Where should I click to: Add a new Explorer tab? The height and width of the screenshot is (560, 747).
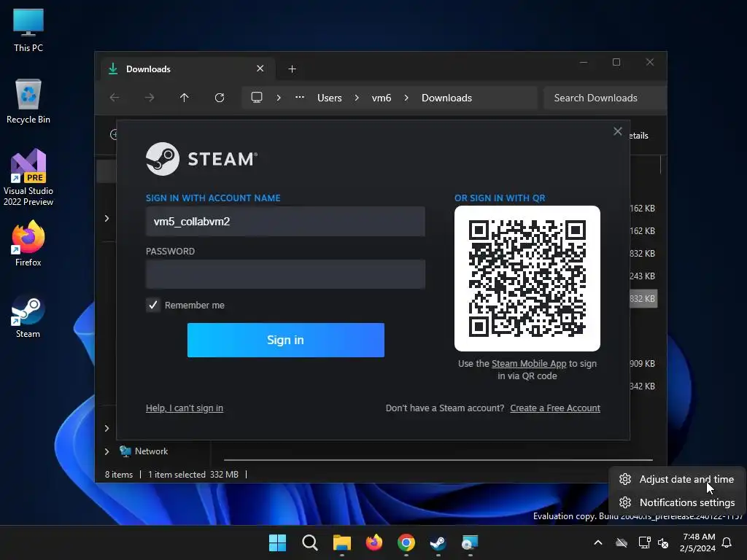click(x=292, y=69)
